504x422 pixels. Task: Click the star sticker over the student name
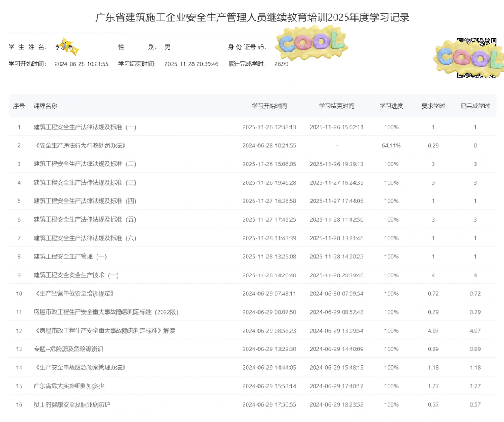(67, 44)
